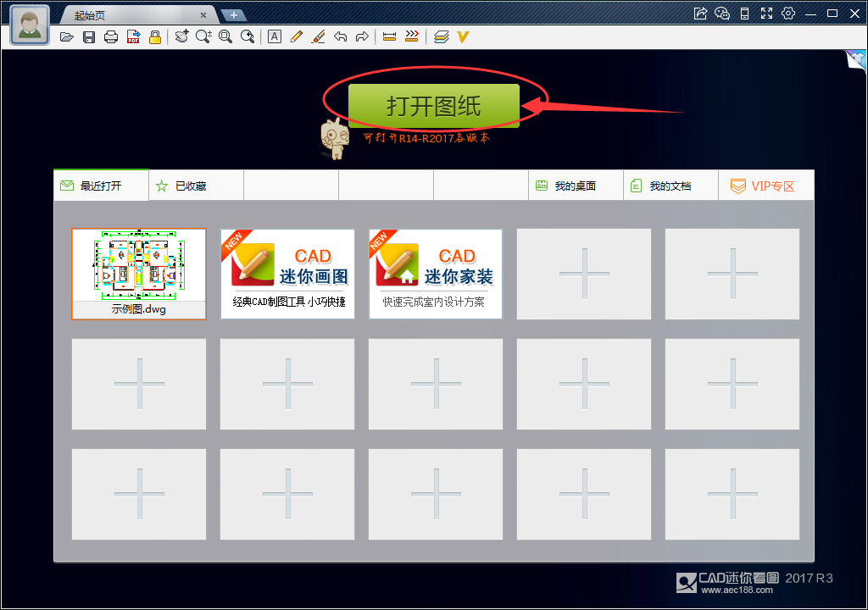Open the continuous measurement tool

click(x=412, y=36)
